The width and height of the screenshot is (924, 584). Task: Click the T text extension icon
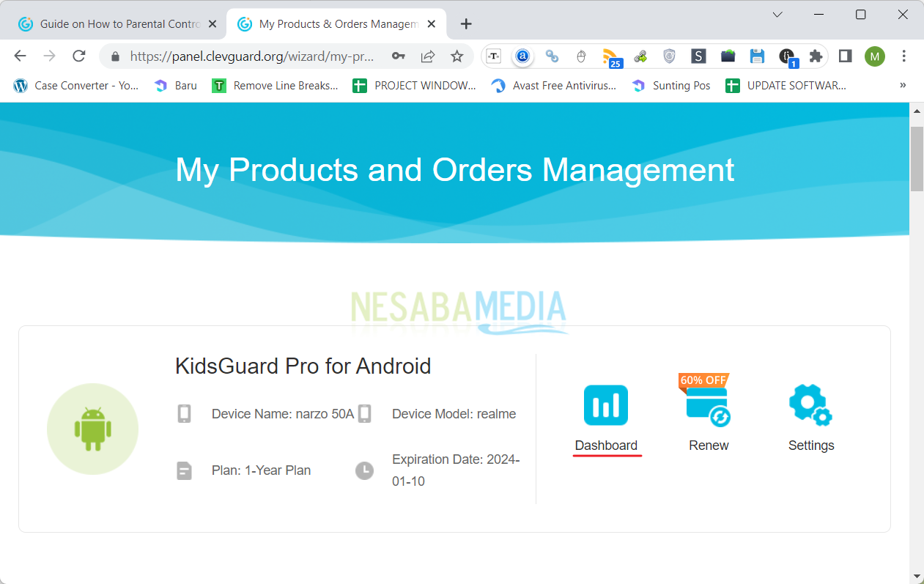click(494, 56)
